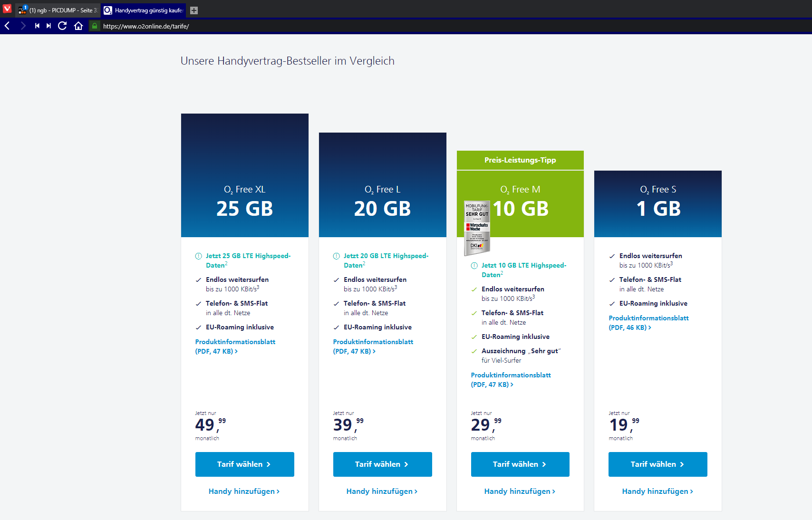Image resolution: width=812 pixels, height=520 pixels.
Task: Click 'Endlos weitersurfen' in Free S card
Action: 651,256
